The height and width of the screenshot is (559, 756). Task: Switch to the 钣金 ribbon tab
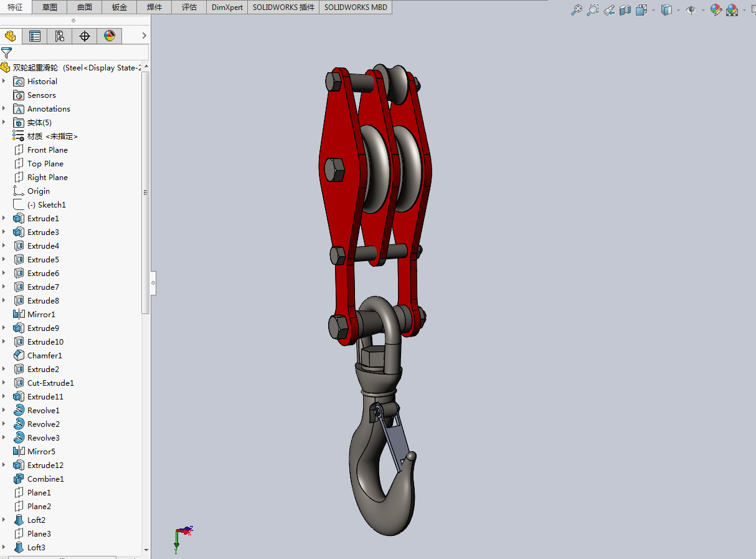(120, 7)
